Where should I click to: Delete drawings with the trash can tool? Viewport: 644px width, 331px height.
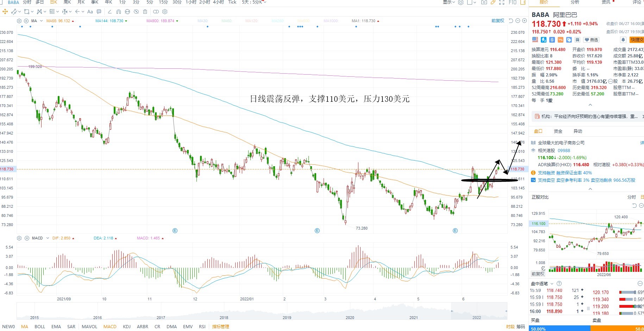tap(145, 12)
